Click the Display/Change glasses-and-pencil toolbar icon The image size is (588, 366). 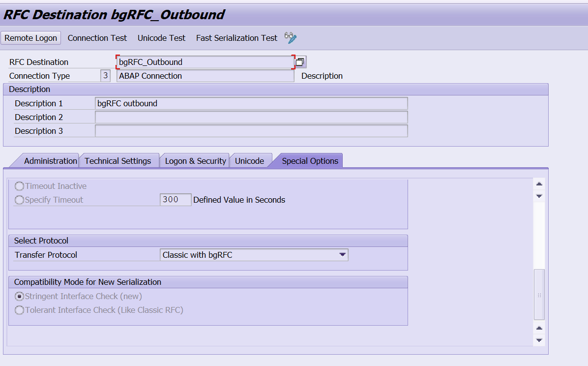(290, 37)
